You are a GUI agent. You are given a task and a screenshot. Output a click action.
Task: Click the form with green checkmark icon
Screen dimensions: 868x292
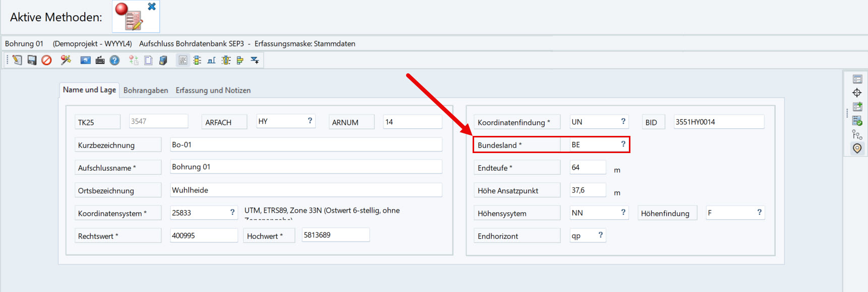point(857,120)
